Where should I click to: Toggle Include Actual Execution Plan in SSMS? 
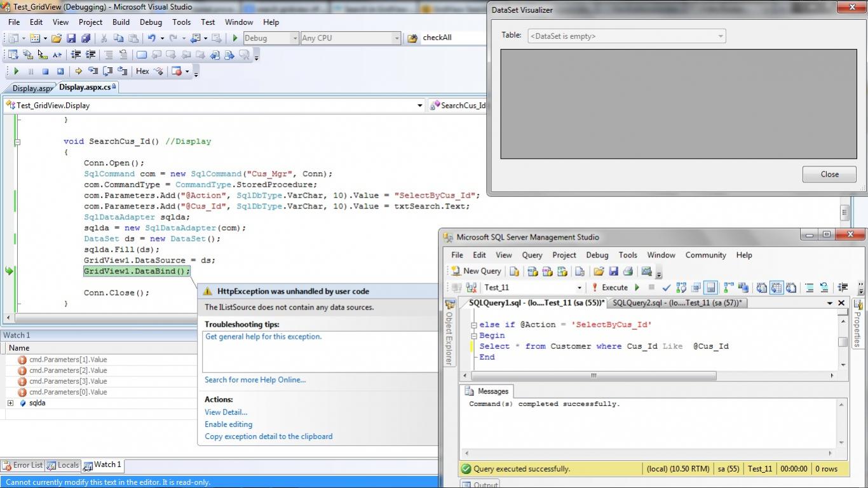(x=728, y=288)
